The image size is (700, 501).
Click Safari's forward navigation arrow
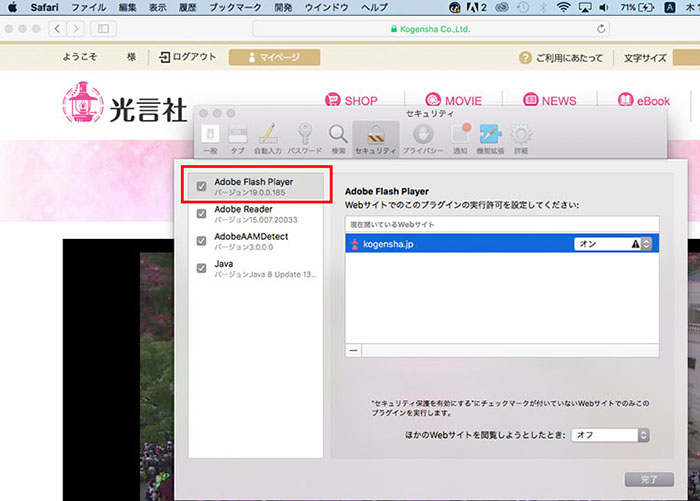76,29
